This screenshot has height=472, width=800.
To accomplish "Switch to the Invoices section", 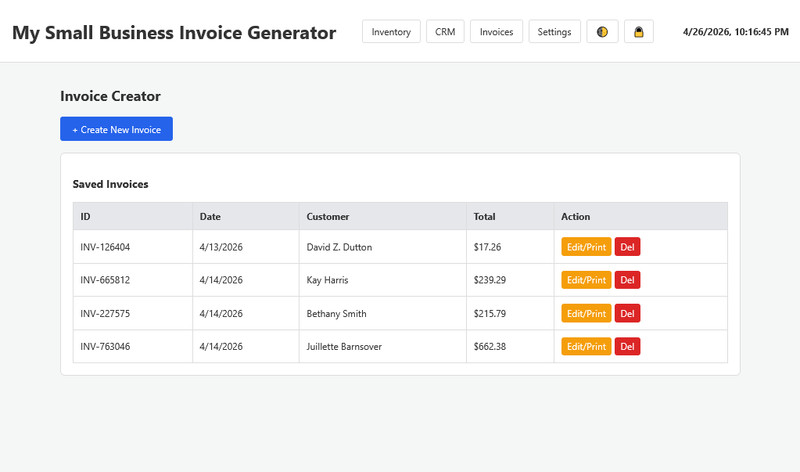I will pyautogui.click(x=496, y=32).
